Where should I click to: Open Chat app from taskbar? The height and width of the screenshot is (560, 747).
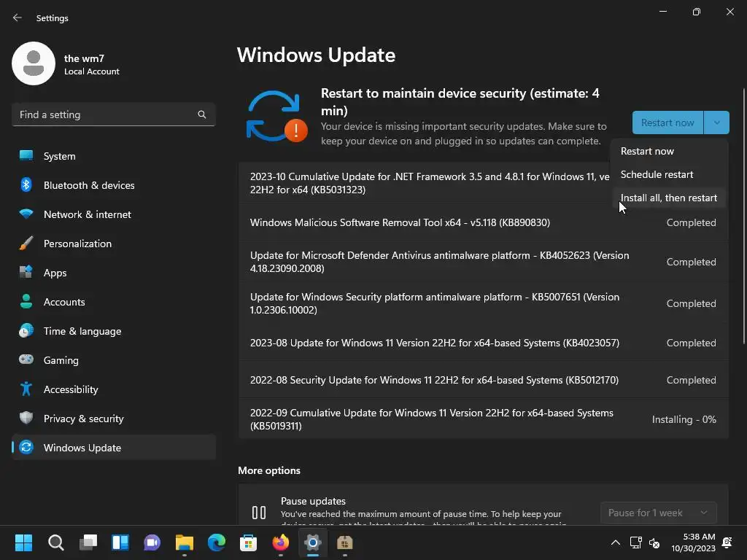pos(152,542)
